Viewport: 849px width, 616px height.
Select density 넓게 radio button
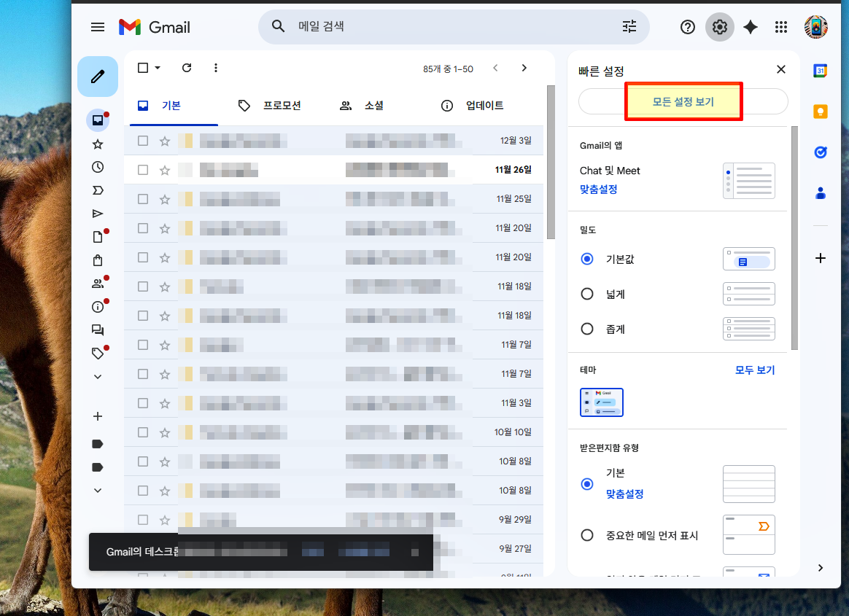(x=587, y=294)
